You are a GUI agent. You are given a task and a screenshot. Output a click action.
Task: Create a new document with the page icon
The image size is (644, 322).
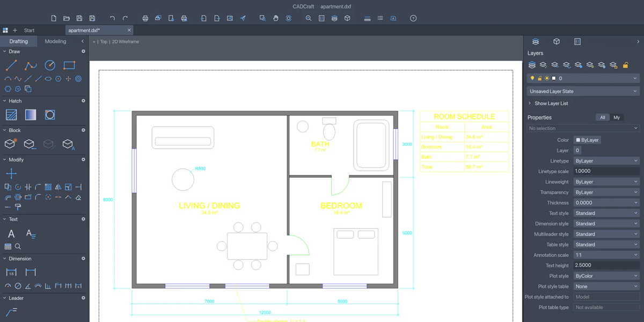(54, 18)
